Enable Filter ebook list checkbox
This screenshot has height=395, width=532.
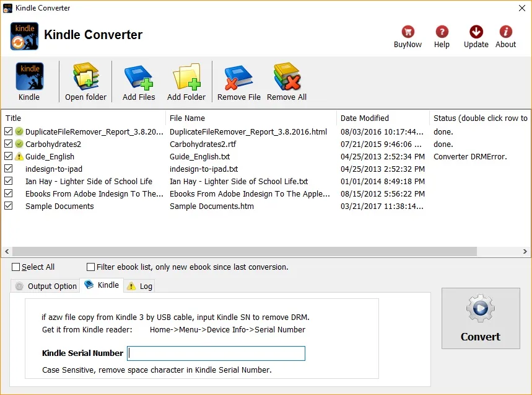point(90,267)
